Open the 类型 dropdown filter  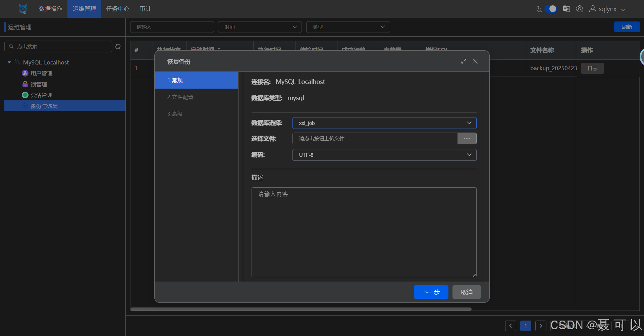[x=348, y=27]
